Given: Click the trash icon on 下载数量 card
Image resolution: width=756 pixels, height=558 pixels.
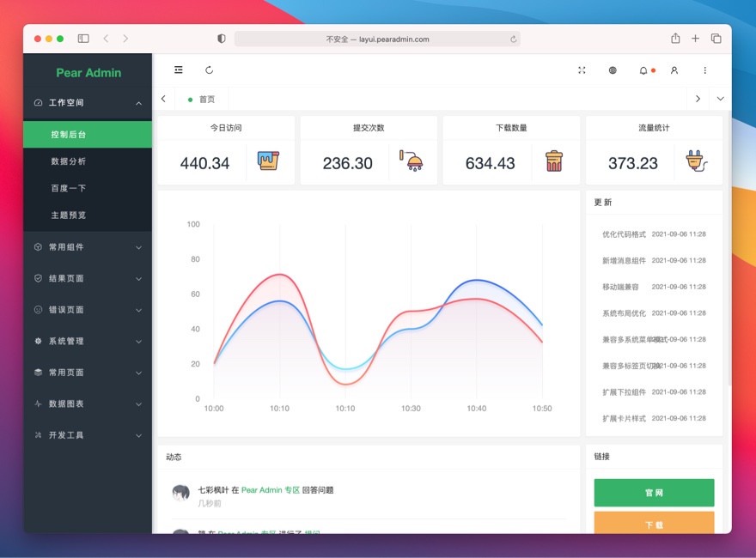Looking at the screenshot, I should click(x=554, y=160).
